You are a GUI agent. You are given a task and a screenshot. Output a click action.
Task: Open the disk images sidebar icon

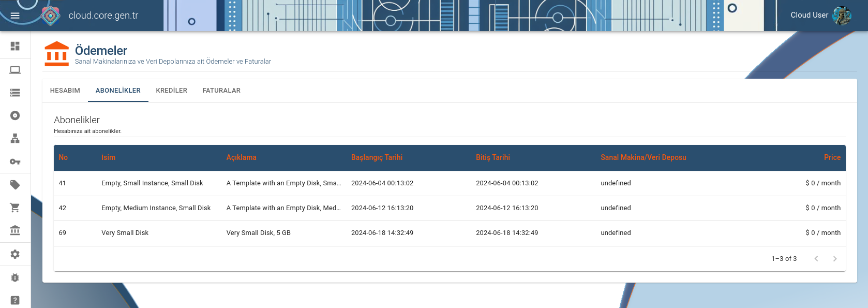pos(15,115)
